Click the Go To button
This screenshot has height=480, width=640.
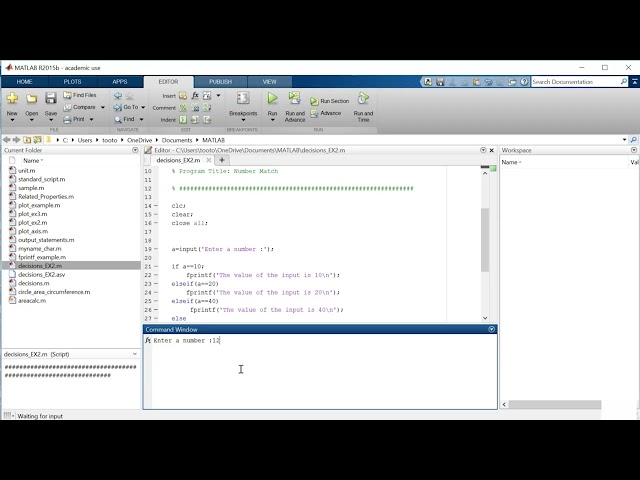tap(126, 107)
